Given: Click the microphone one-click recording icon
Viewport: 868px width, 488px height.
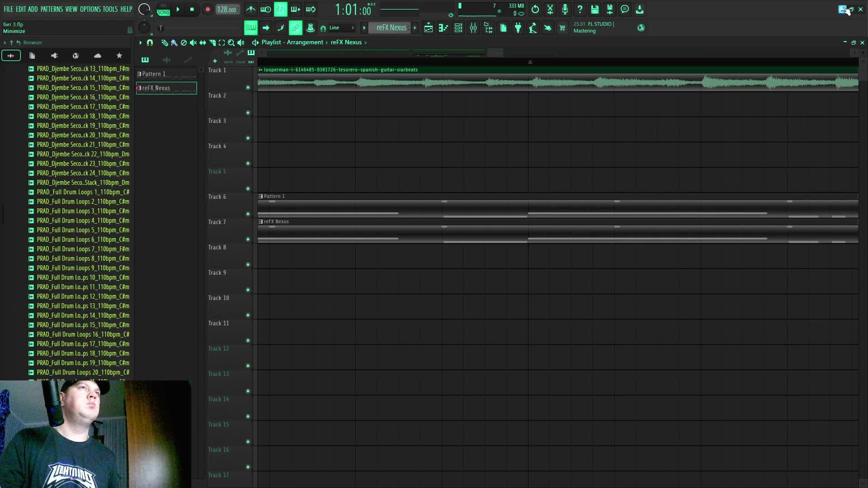Looking at the screenshot, I should coord(565,9).
